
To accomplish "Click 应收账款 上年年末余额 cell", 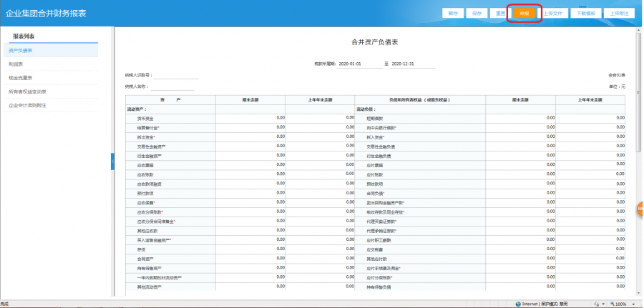I will pos(320,174).
